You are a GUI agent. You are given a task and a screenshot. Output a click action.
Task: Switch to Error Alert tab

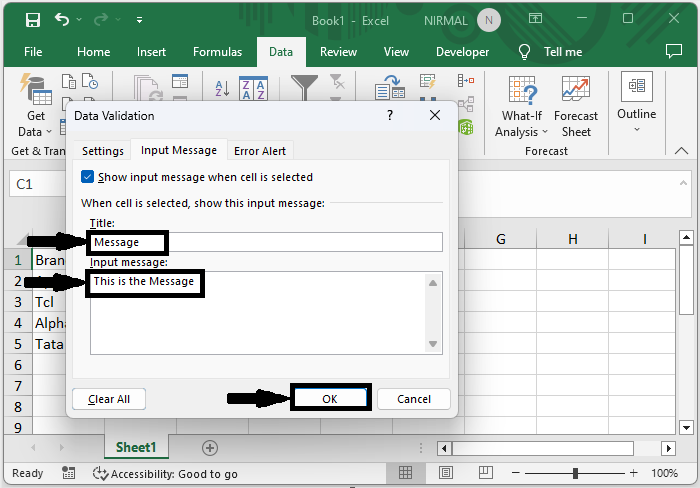click(x=260, y=151)
